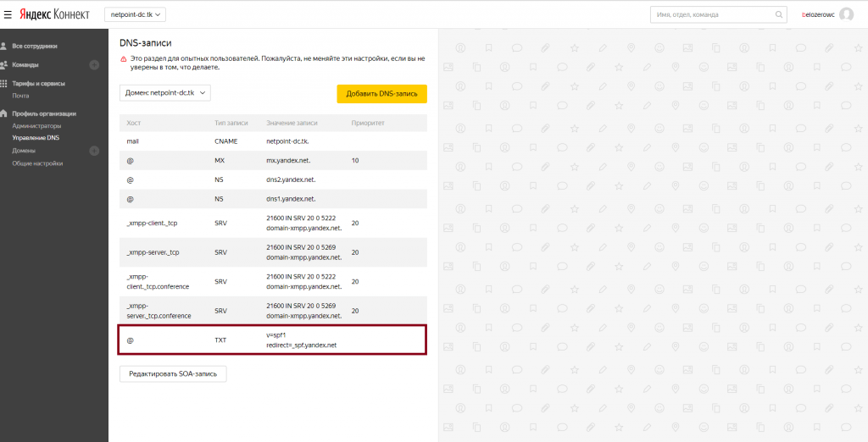868x442 pixels.
Task: Click plus icon next to Домены
Action: [94, 151]
